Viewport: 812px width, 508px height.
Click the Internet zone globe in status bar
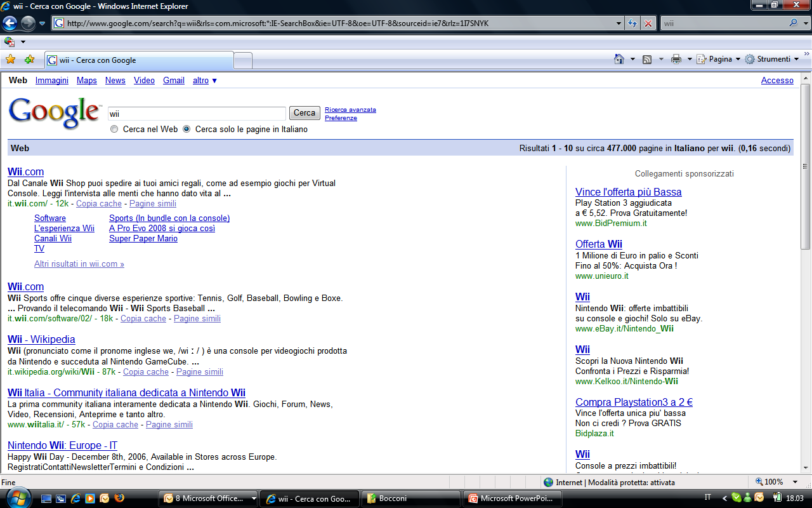pyautogui.click(x=549, y=482)
